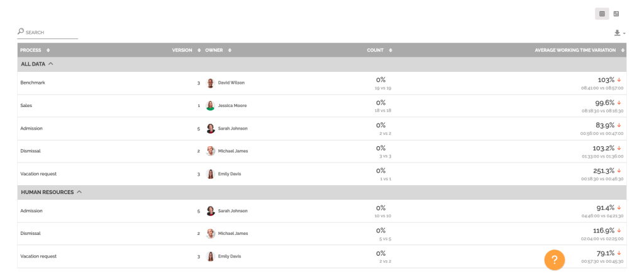This screenshot has height=274, width=644.
Task: Sort by Count column
Action: click(x=379, y=50)
